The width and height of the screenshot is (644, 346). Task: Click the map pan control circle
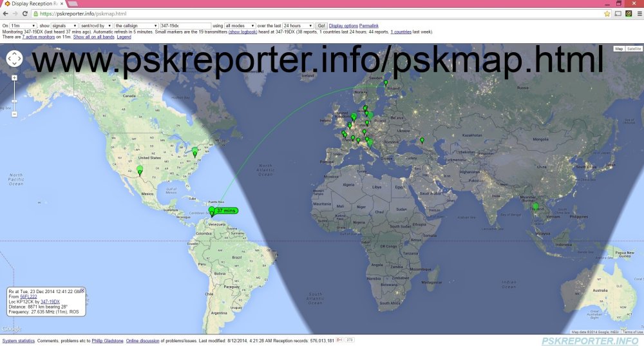point(14,59)
